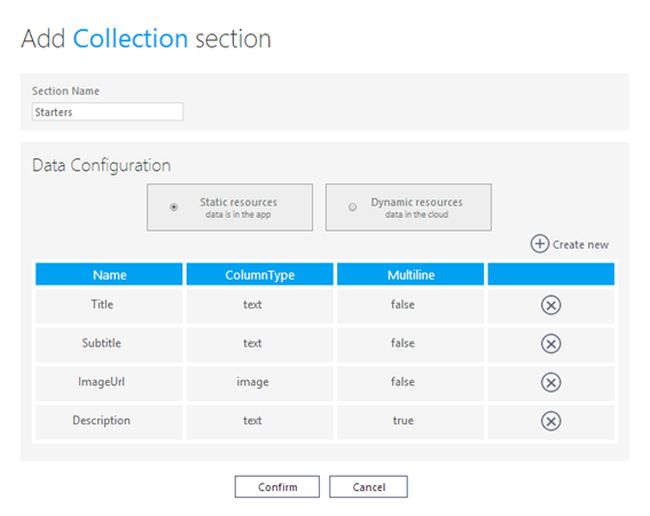Viewport: 650px width, 516px height.
Task: Click the Description name cell
Action: (102, 421)
